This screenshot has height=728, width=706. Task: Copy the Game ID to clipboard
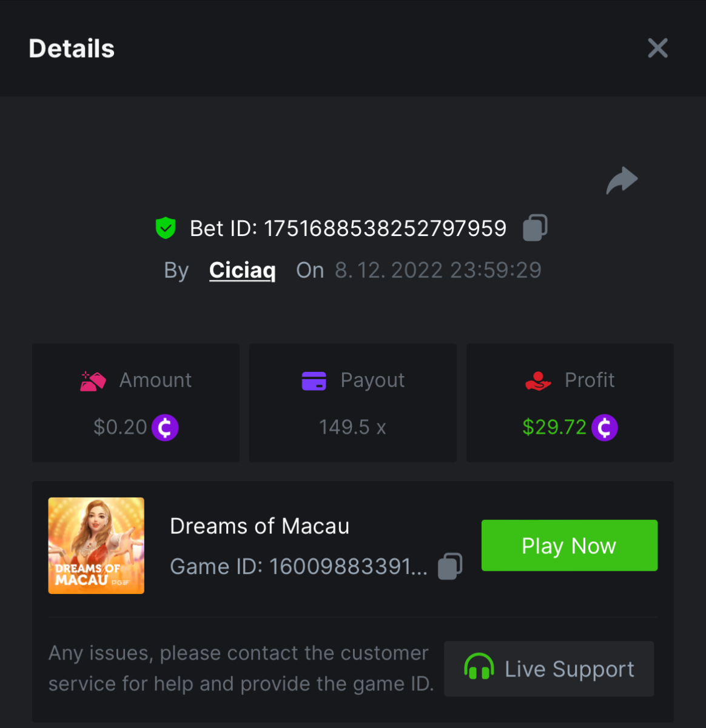click(x=450, y=567)
